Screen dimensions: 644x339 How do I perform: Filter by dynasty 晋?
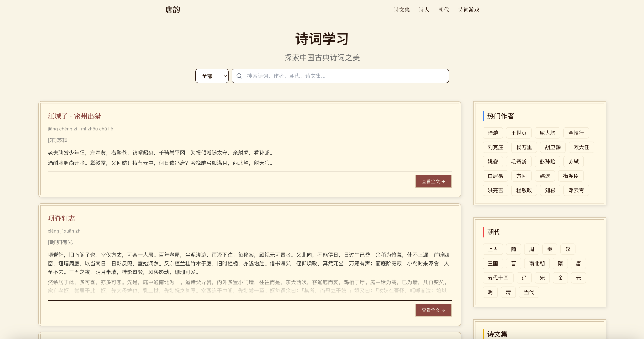click(x=514, y=263)
